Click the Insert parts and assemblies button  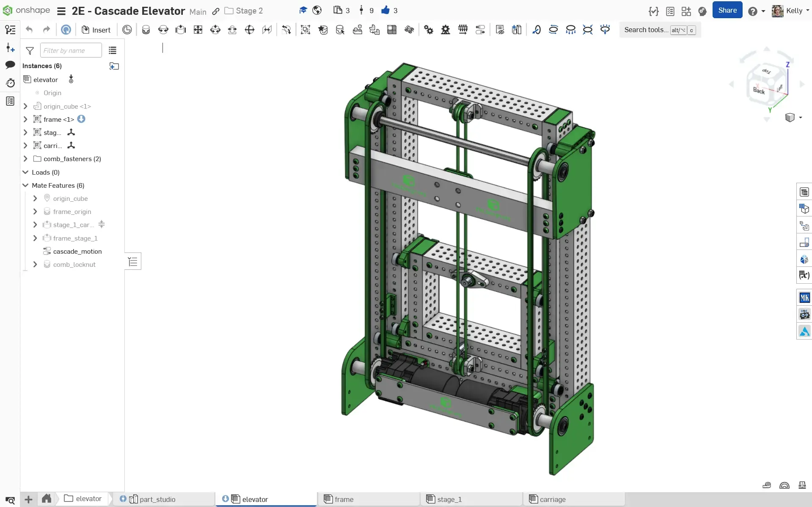tap(96, 30)
